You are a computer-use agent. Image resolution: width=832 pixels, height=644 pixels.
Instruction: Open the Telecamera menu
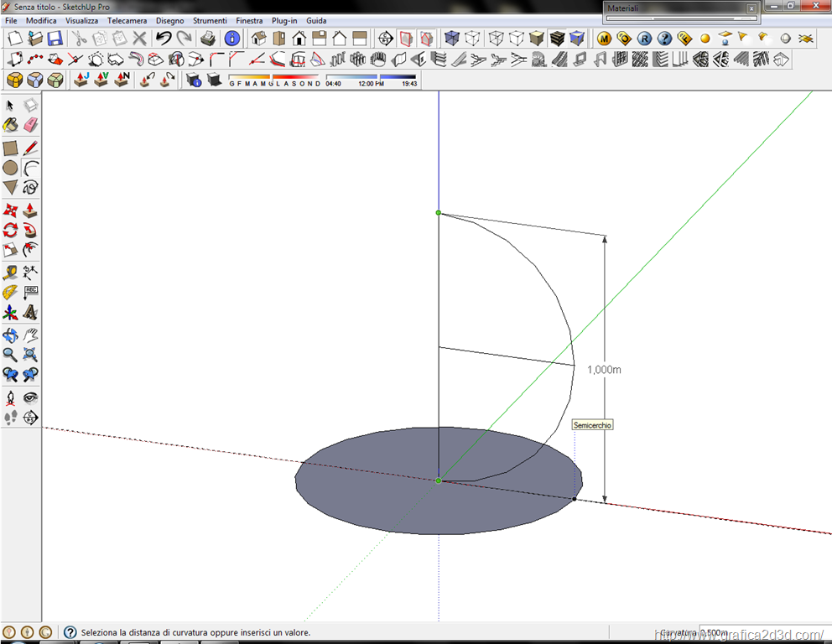point(127,20)
